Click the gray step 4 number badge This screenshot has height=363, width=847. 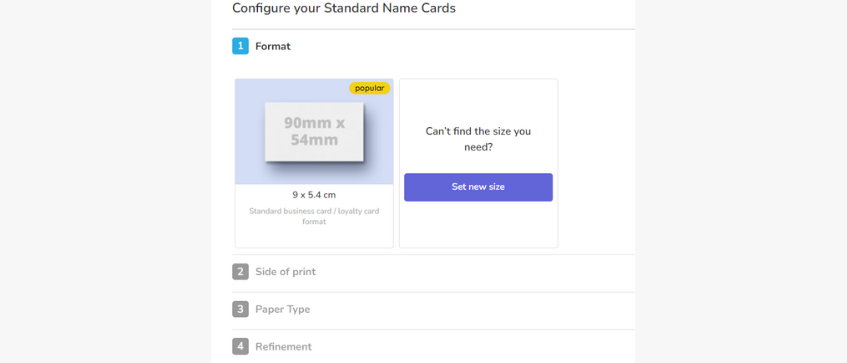[240, 346]
